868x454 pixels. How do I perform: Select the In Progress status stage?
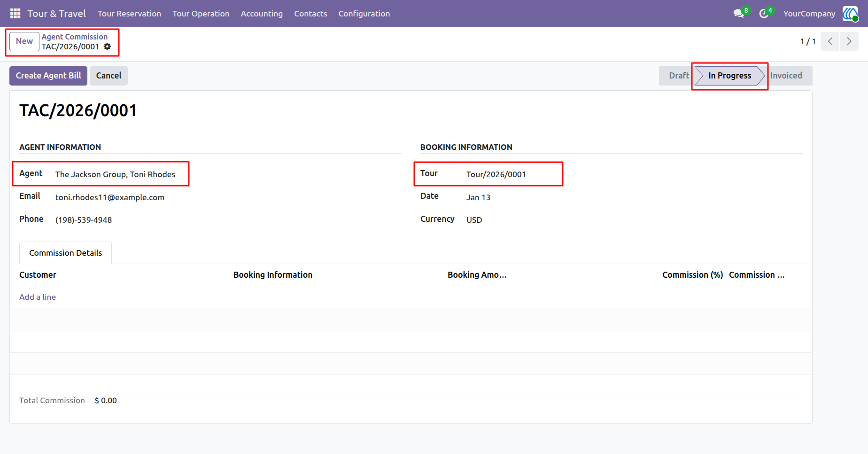tap(729, 76)
